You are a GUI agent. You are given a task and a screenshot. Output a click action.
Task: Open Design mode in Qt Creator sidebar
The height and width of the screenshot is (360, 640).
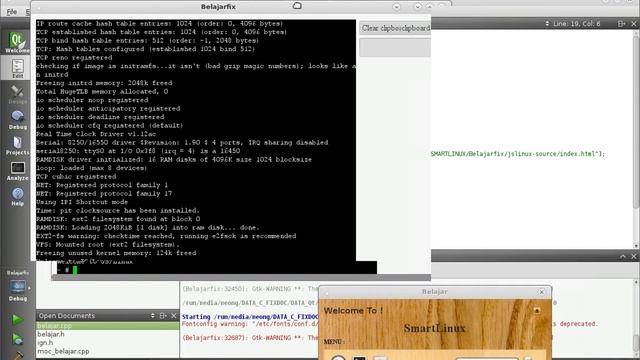[17, 94]
